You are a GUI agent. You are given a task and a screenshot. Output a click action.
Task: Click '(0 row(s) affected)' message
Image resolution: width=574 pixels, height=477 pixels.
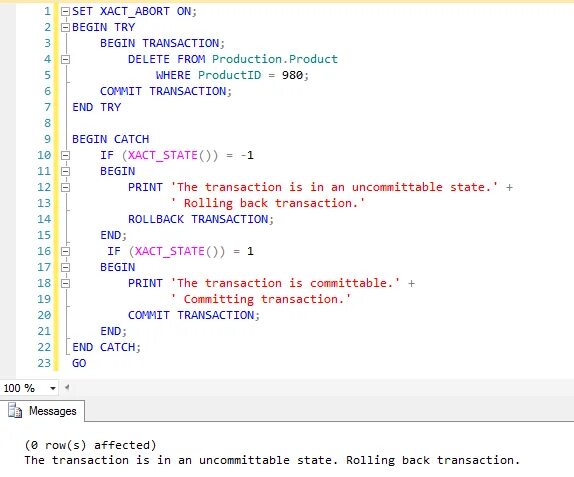coord(90,445)
